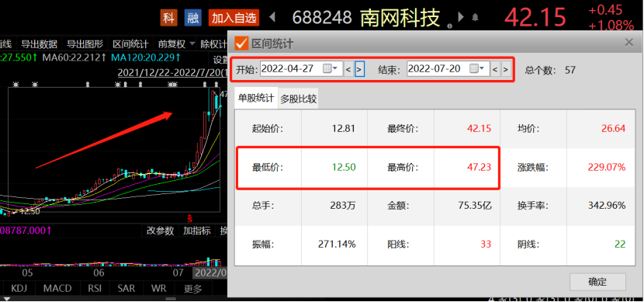Click the 科 badge icon
644x302 pixels.
168,18
